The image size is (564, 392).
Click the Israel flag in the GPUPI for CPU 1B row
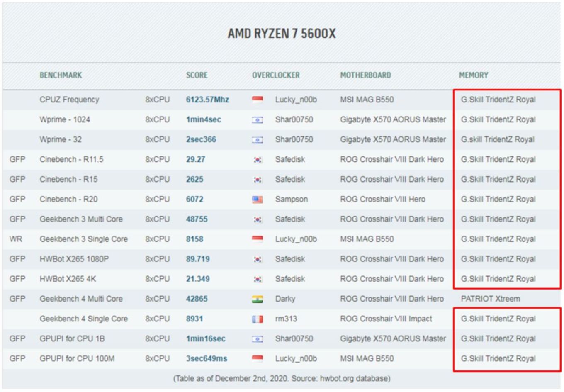point(258,338)
